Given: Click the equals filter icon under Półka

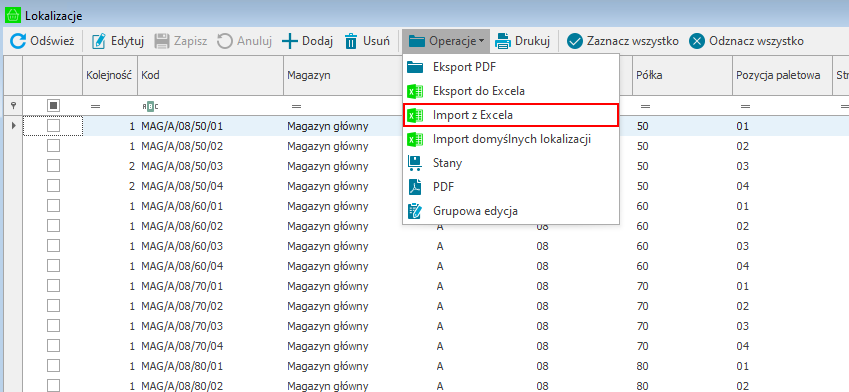Looking at the screenshot, I should 646,106.
